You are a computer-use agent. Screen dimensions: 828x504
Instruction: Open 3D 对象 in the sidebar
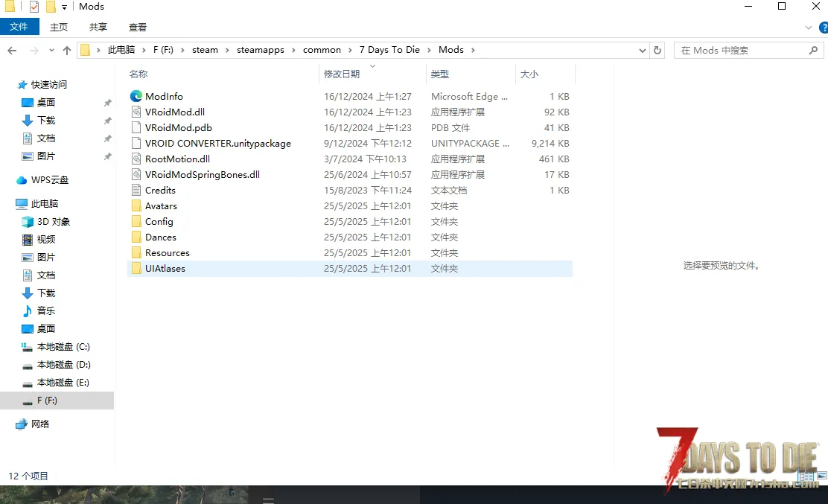point(46,222)
